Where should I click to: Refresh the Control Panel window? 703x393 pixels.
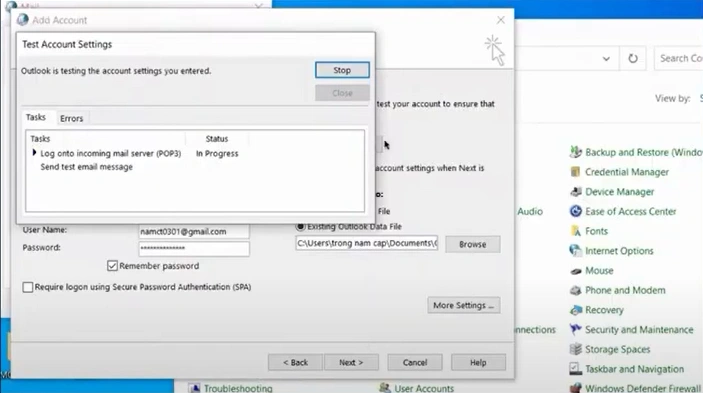pyautogui.click(x=633, y=59)
